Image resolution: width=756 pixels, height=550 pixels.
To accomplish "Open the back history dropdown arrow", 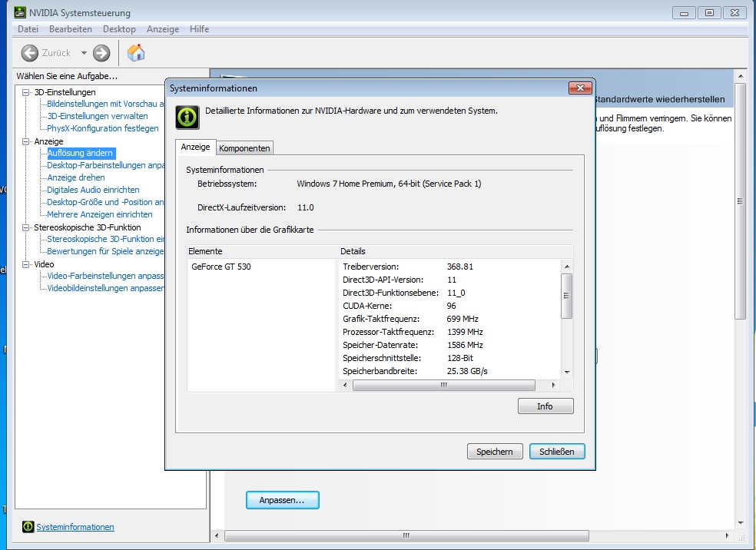I will click(x=84, y=53).
